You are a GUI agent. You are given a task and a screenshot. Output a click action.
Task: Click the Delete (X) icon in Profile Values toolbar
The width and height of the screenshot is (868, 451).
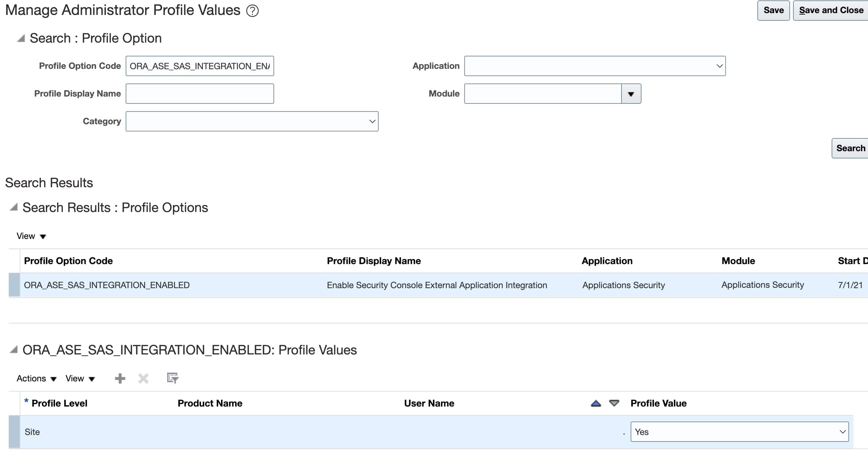tap(143, 379)
